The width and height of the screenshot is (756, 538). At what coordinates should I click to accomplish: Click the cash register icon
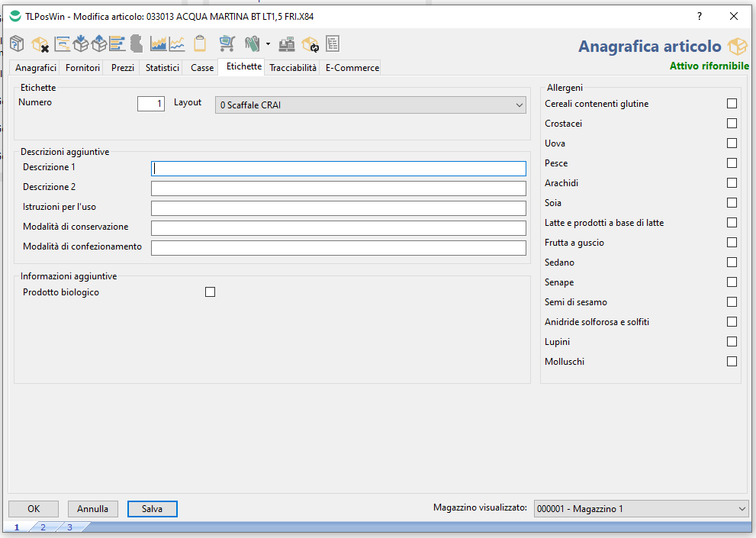(287, 44)
